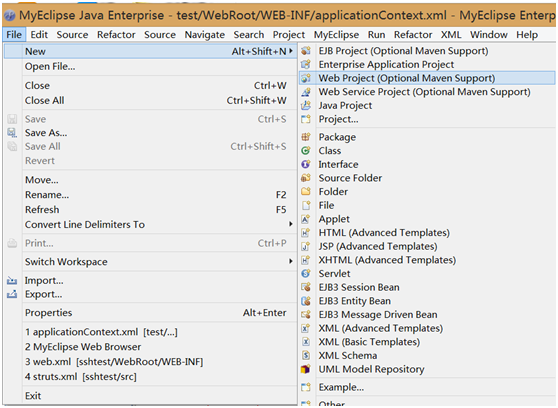Select Exit in File menu
558x408 pixels.
pyautogui.click(x=151, y=396)
